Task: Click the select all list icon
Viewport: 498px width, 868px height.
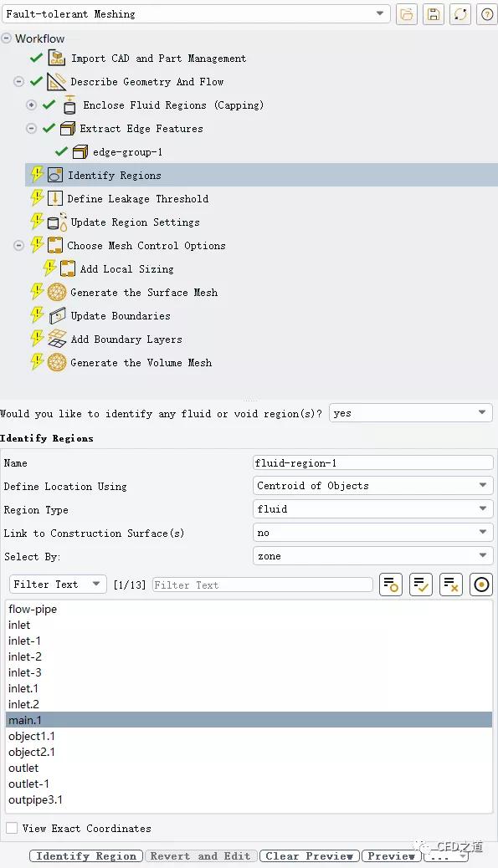Action: tap(420, 585)
